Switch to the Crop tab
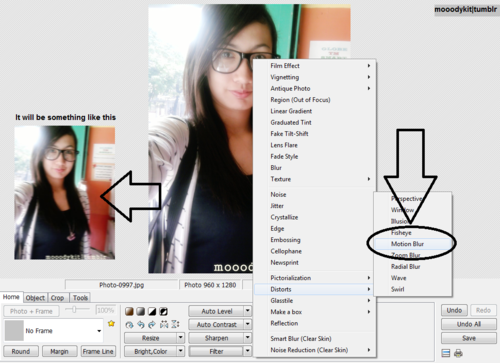 [x=57, y=298]
